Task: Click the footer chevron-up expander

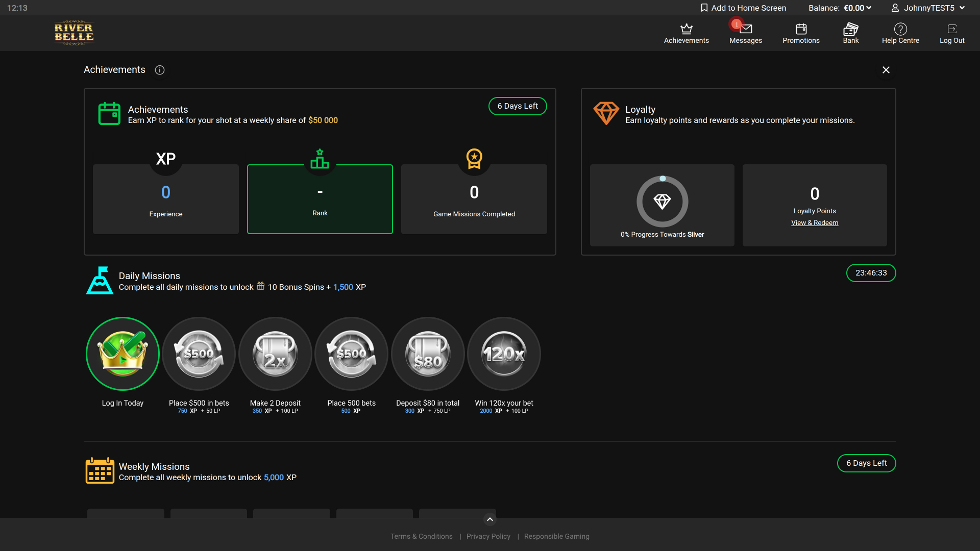Action: tap(489, 519)
